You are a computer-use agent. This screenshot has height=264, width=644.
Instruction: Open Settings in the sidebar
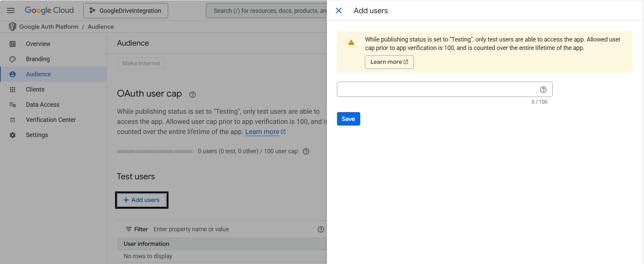(x=37, y=135)
